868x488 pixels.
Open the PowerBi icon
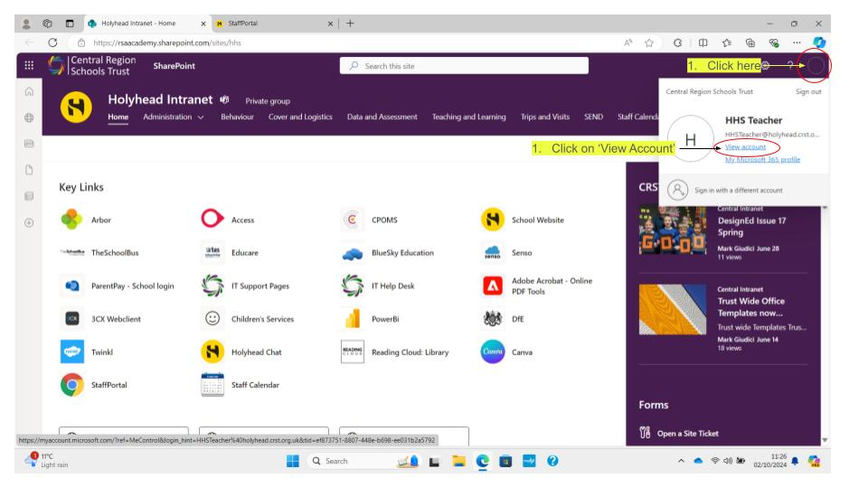click(353, 319)
